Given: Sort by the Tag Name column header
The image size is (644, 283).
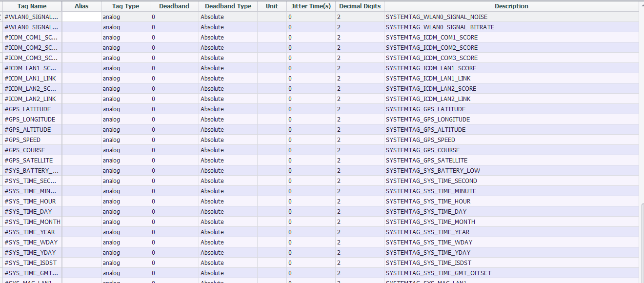Looking at the screenshot, I should (x=32, y=6).
